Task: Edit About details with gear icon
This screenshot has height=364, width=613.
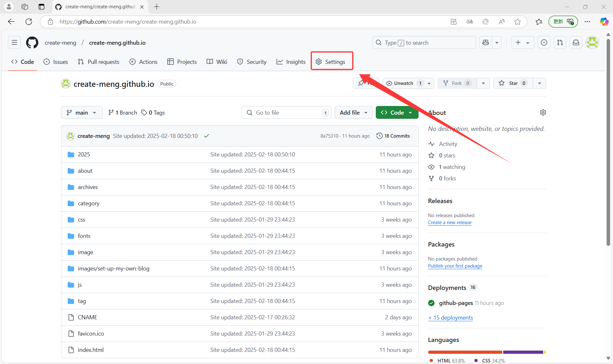Action: 543,112
